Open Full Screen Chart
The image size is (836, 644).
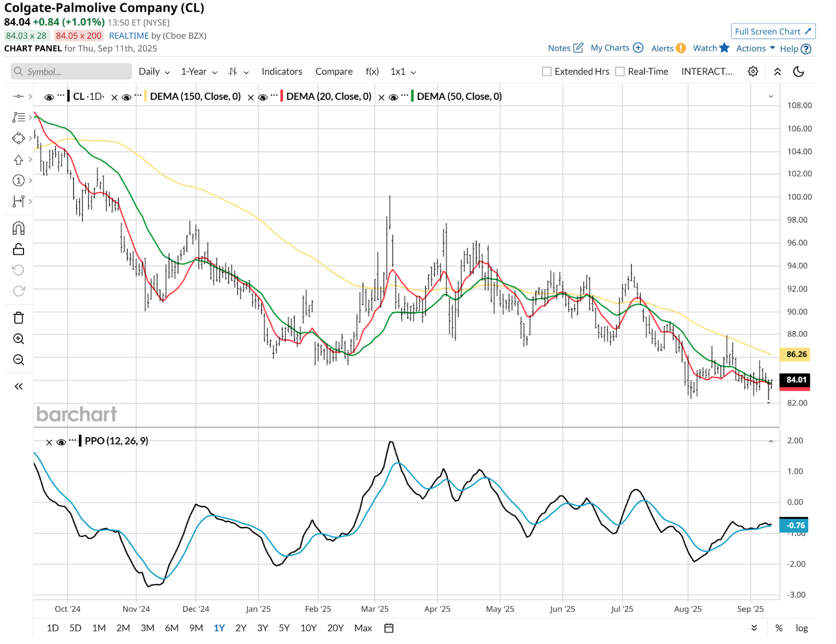coord(773,31)
